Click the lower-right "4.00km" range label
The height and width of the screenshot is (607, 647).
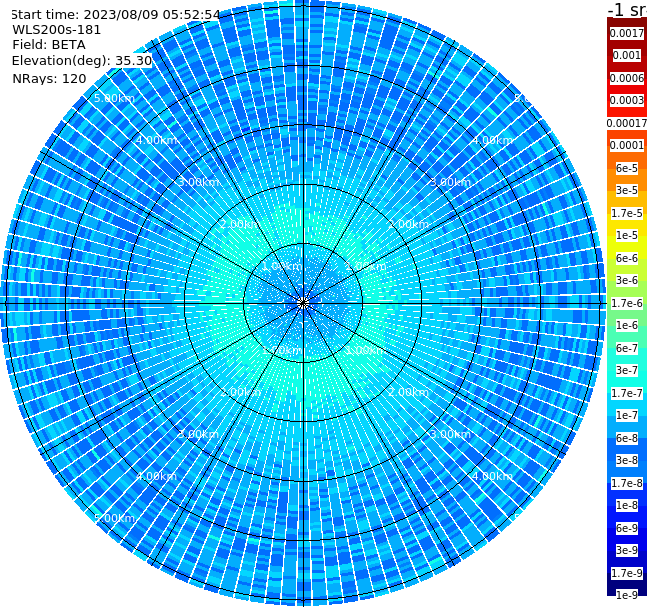click(492, 476)
